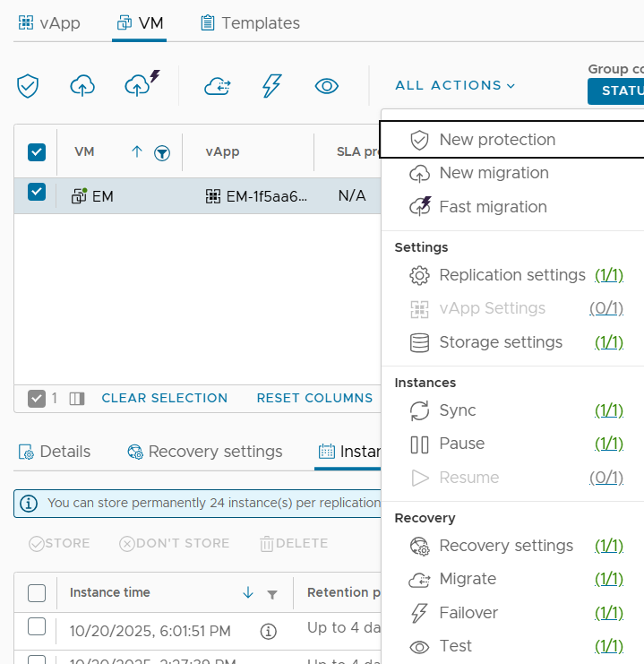Click the Migrate cloud-arrows toolbar icon
Screen dimensions: 644x664
tap(218, 86)
